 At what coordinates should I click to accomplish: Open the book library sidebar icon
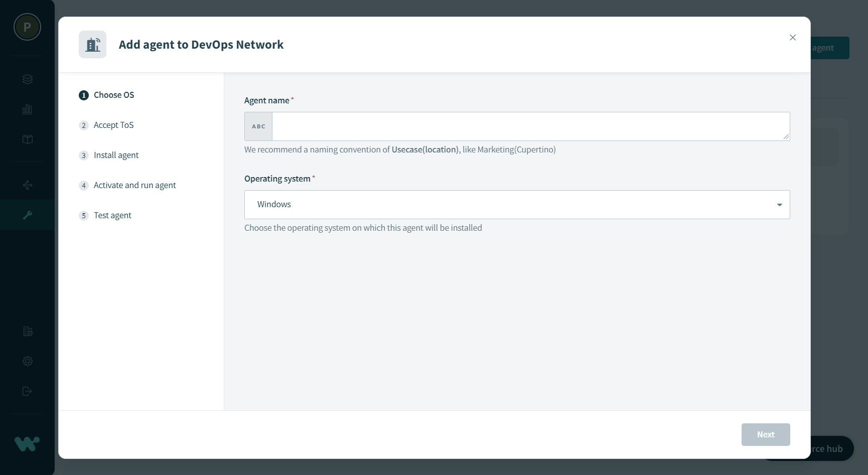click(x=28, y=139)
